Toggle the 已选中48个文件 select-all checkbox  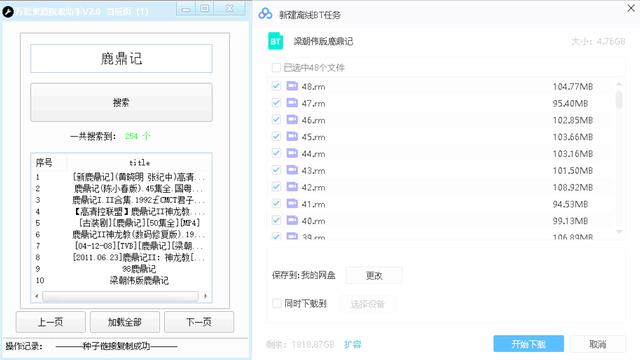[276, 67]
